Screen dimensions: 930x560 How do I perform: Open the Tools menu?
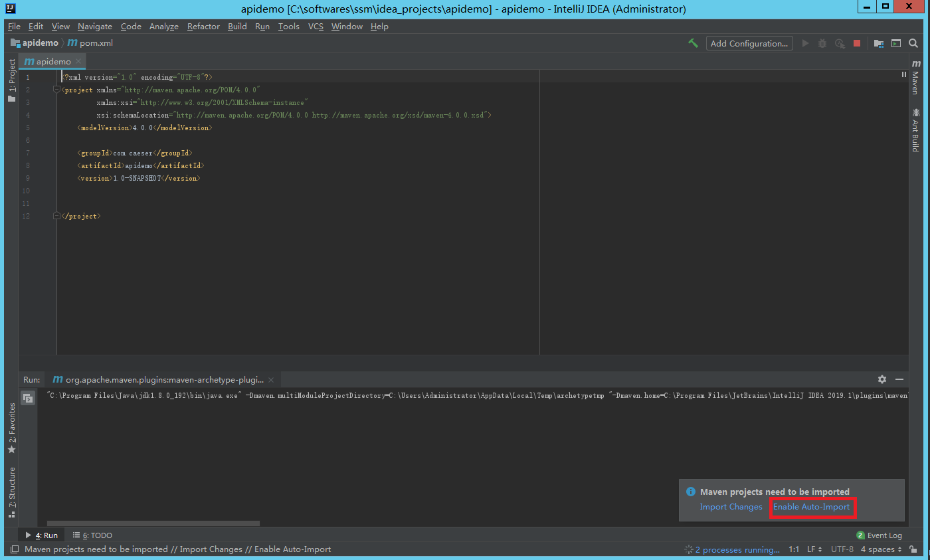[289, 27]
